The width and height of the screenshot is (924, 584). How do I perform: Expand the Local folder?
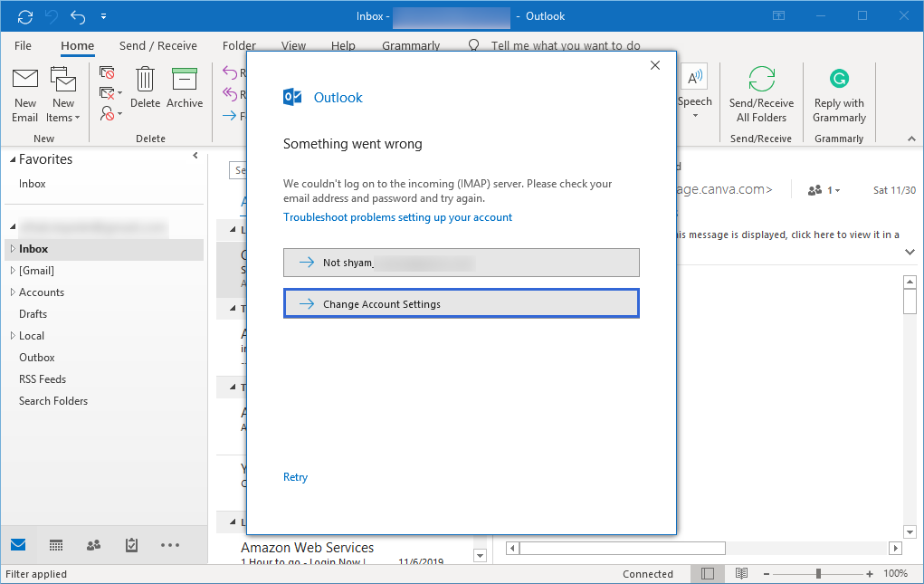point(13,336)
